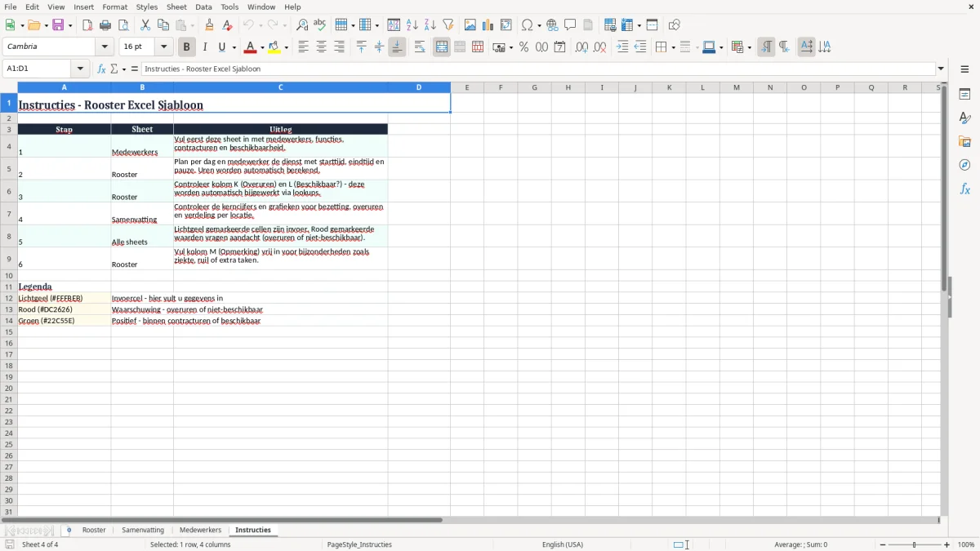Click the Print icon
The width and height of the screenshot is (980, 551).
click(x=105, y=25)
